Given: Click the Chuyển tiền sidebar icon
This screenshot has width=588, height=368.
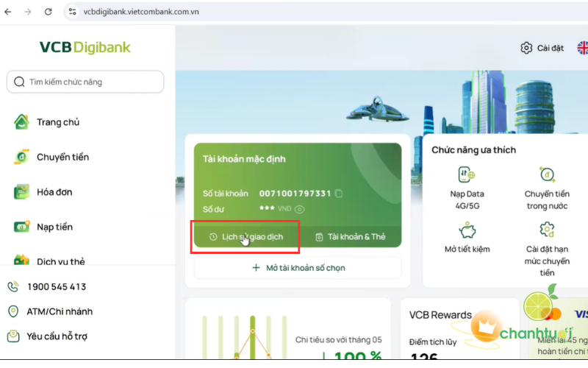Looking at the screenshot, I should click(21, 157).
